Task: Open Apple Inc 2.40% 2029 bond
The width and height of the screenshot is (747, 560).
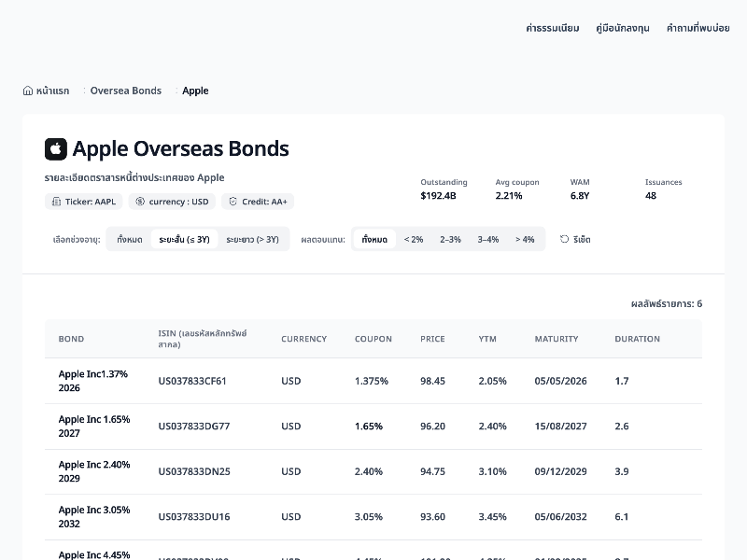Action: (x=94, y=471)
